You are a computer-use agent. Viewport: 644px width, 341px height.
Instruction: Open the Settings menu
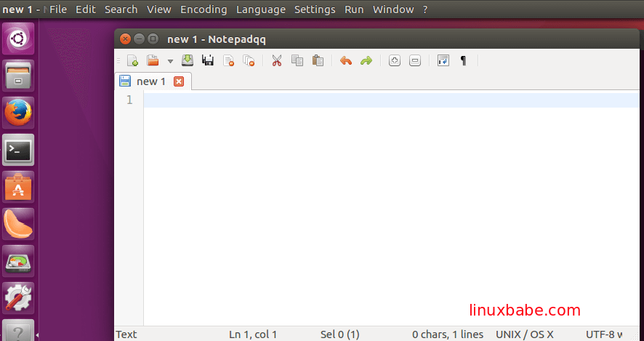(x=315, y=9)
